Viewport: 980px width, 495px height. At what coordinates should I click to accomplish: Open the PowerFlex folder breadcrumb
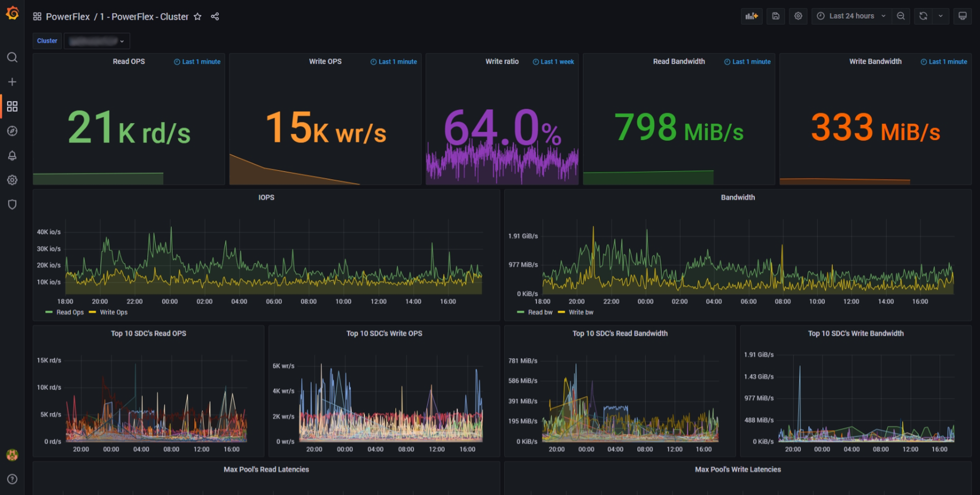67,16
